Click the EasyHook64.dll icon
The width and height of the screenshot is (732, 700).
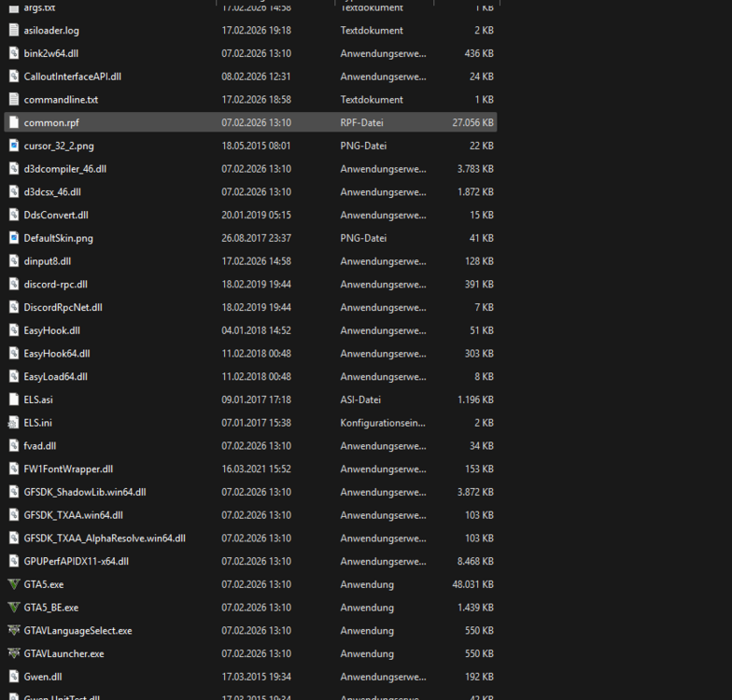pos(14,354)
